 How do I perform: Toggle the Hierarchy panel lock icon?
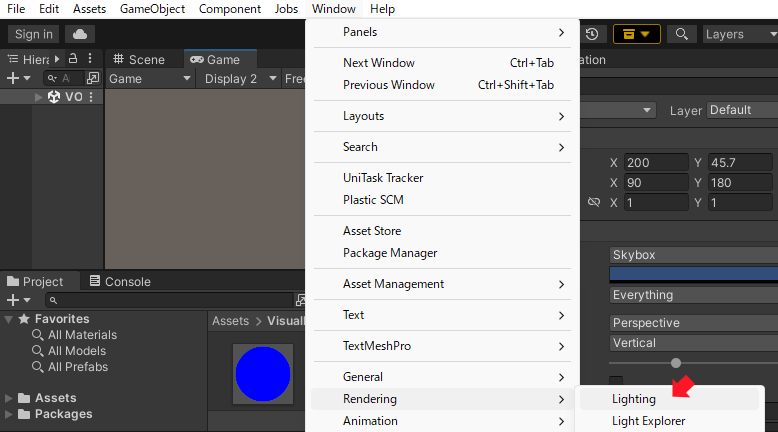click(x=73, y=59)
